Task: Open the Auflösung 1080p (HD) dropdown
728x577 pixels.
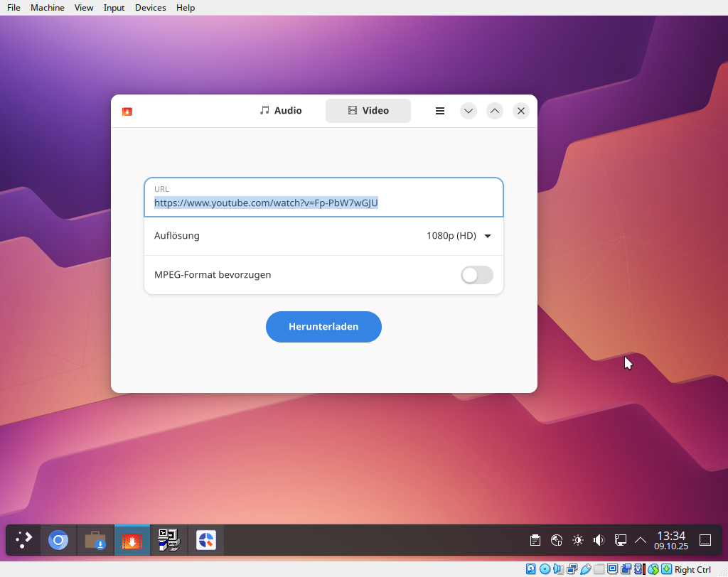Action: 459,236
